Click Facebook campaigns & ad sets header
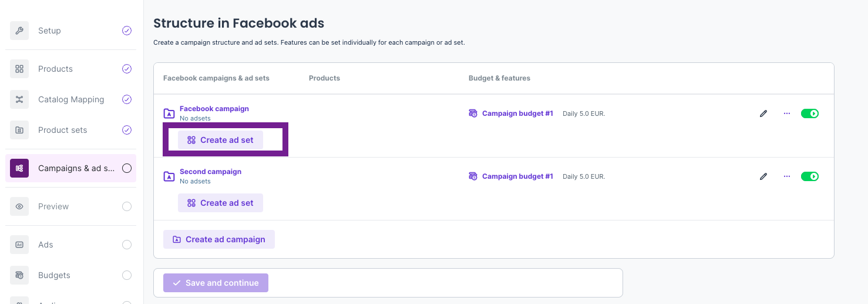Screen dimensions: 868x304 [216, 78]
